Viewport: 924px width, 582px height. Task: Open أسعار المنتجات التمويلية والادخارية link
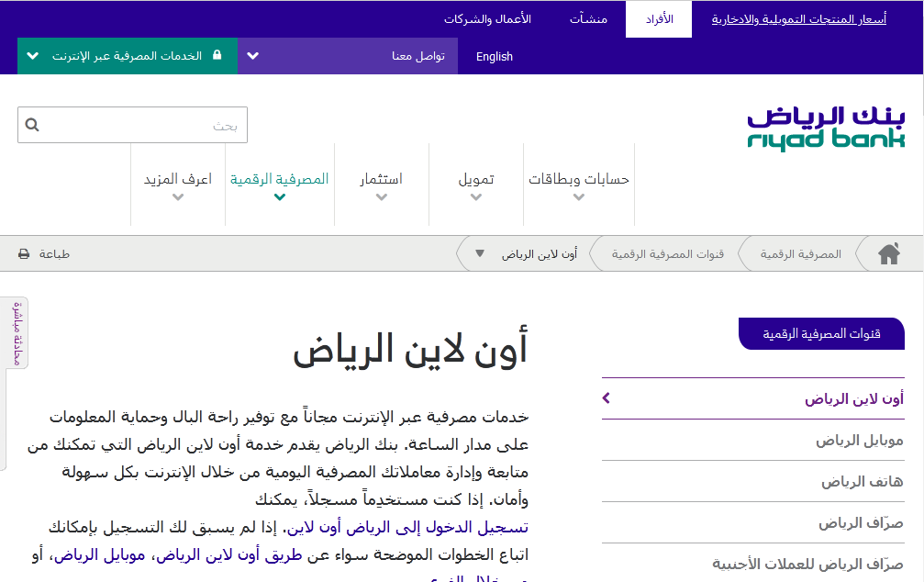point(798,19)
